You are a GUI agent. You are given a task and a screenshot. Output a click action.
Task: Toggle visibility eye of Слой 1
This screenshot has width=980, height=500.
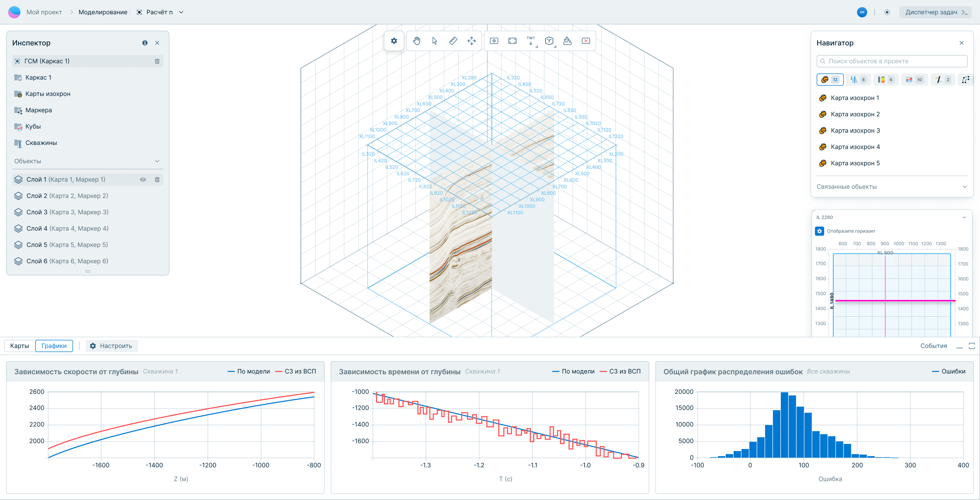tap(143, 180)
